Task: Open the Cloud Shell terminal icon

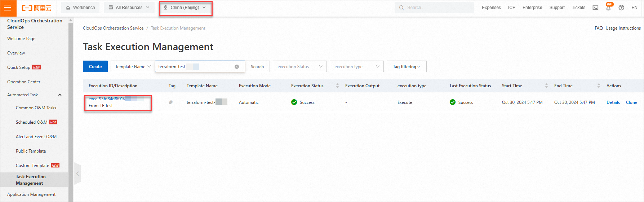Action: pos(595,8)
